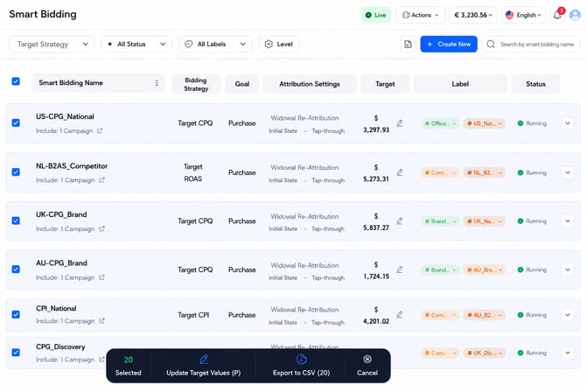Open the Office label tag on US-CPG_National

click(440, 123)
